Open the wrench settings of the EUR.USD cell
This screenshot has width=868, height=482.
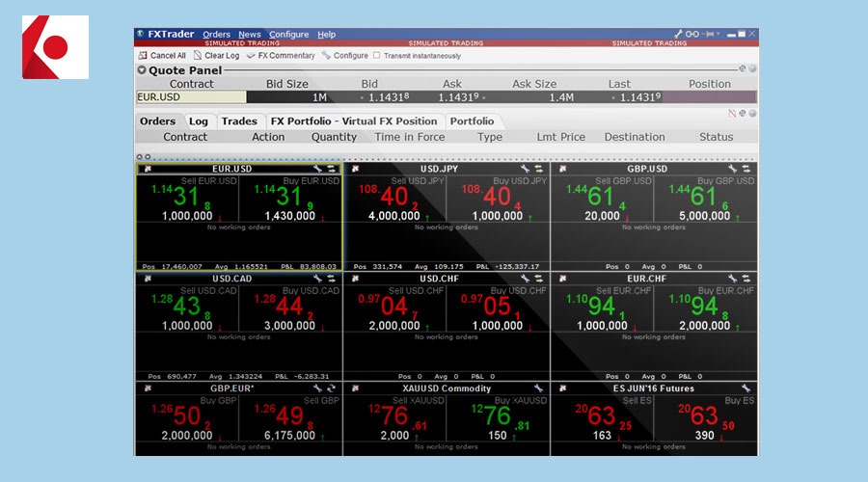point(317,169)
